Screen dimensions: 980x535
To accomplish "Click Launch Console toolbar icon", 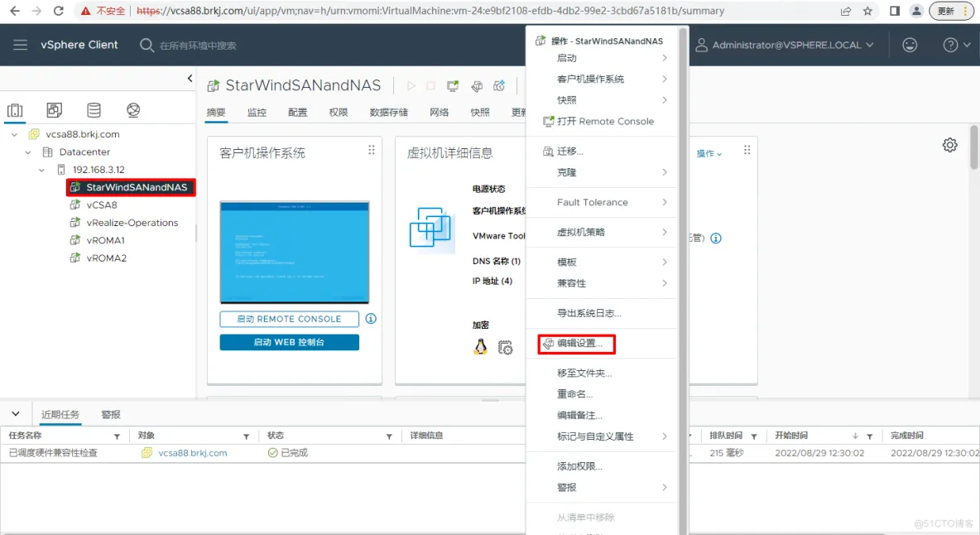I will tap(453, 85).
